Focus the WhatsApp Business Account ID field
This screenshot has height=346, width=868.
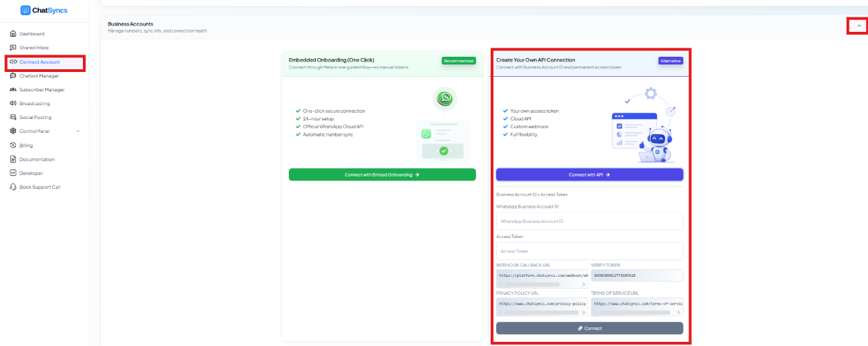click(x=589, y=221)
